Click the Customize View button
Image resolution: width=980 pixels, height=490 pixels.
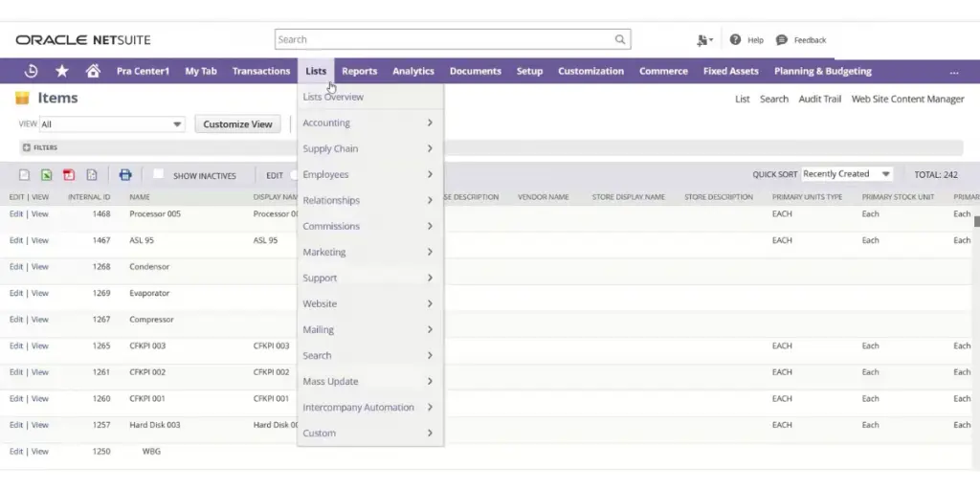237,124
